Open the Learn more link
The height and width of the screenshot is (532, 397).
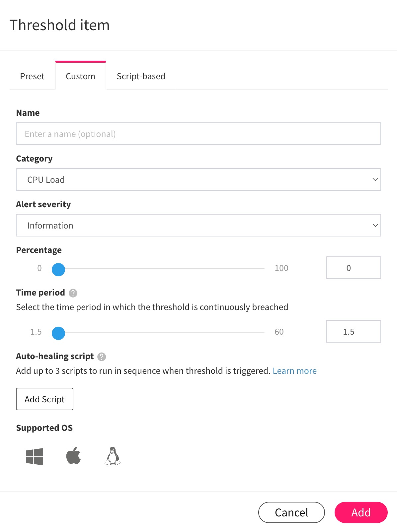pos(295,370)
